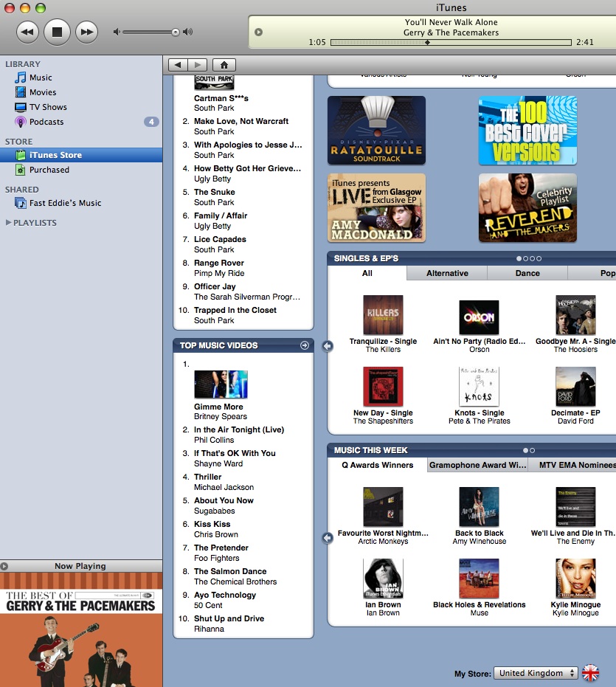Select second page dot in Music This Week
616x687 pixels.
(x=533, y=450)
